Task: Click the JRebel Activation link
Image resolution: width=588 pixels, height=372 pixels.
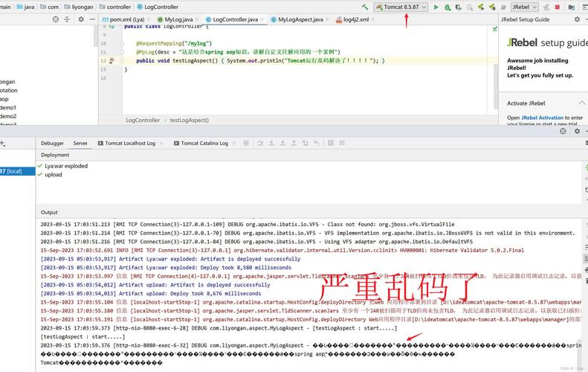Action: (543, 118)
